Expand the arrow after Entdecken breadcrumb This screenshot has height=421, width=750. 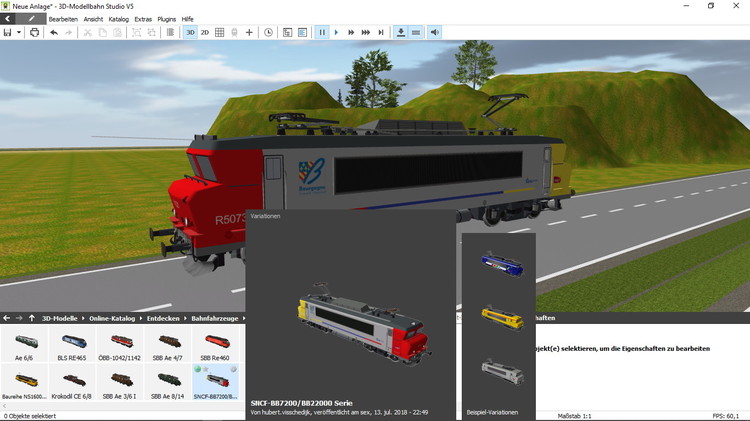click(x=185, y=318)
